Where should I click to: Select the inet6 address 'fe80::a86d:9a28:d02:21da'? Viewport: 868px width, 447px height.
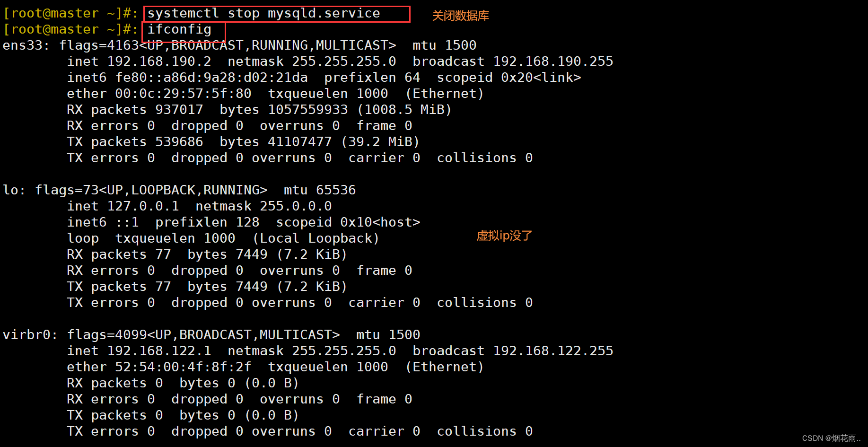click(x=211, y=78)
